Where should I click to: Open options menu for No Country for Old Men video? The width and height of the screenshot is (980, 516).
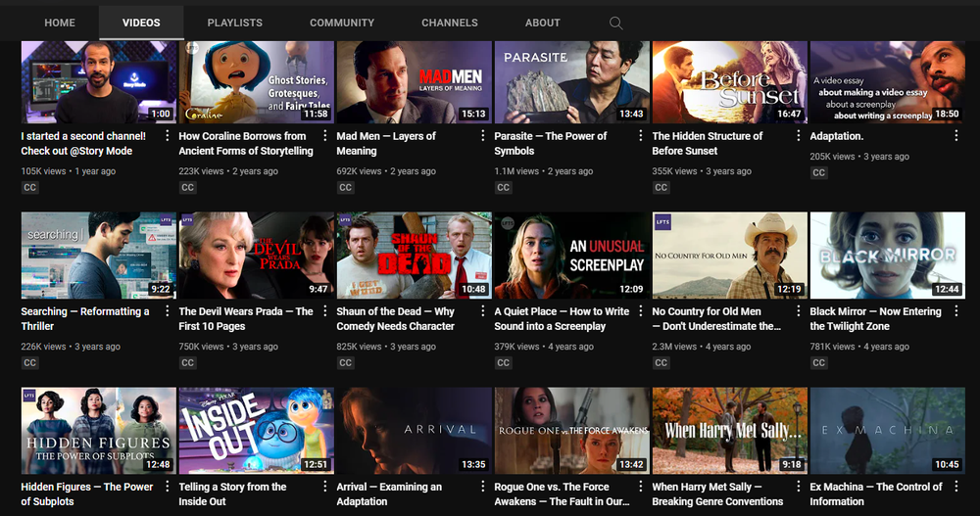(798, 311)
